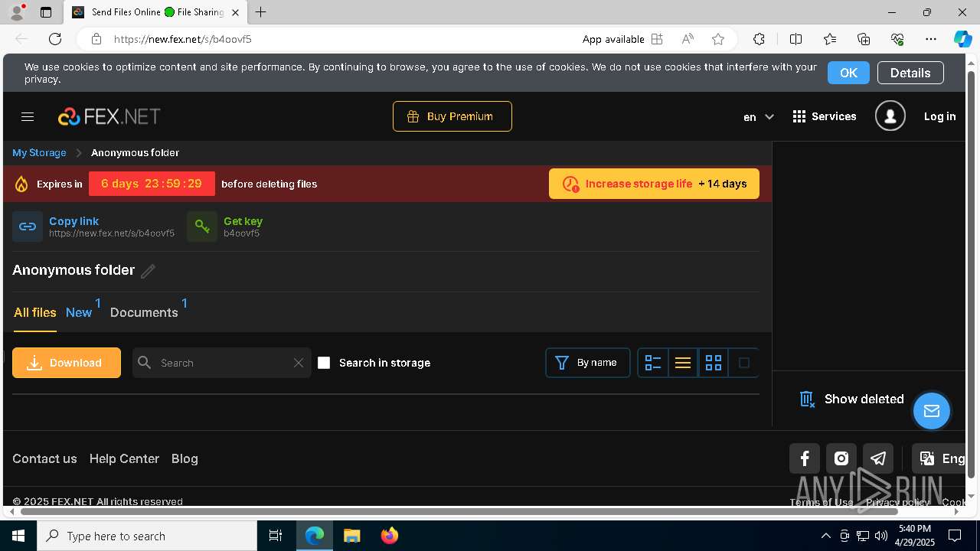
Task: Click the user avatar icon
Action: (890, 116)
